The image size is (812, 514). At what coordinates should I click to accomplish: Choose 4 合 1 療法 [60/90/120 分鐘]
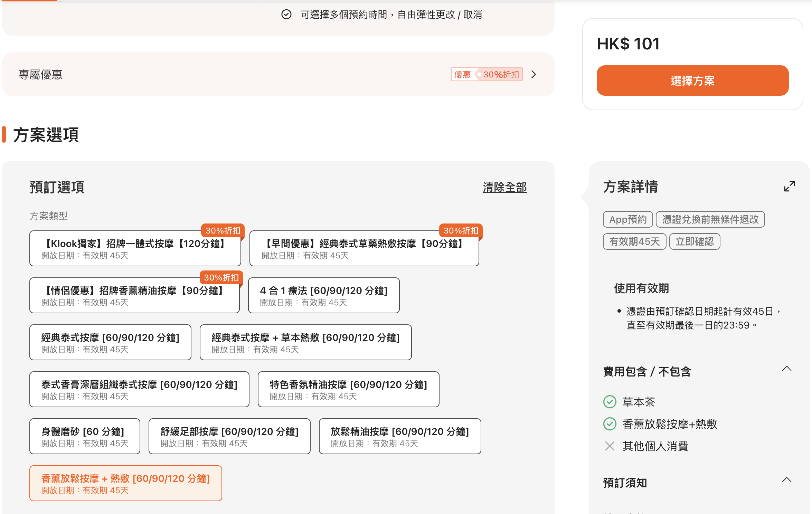click(x=324, y=295)
